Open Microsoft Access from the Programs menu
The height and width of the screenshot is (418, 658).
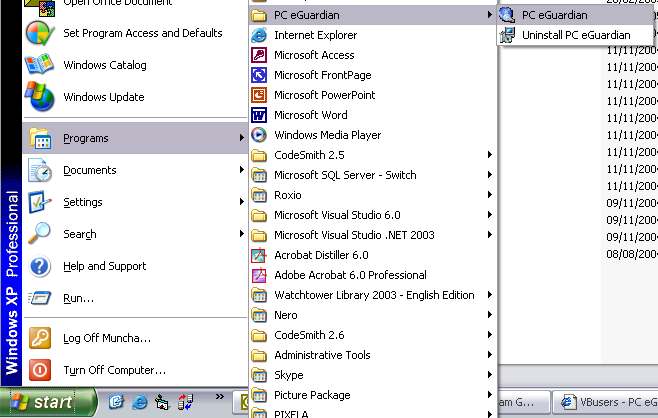click(314, 55)
